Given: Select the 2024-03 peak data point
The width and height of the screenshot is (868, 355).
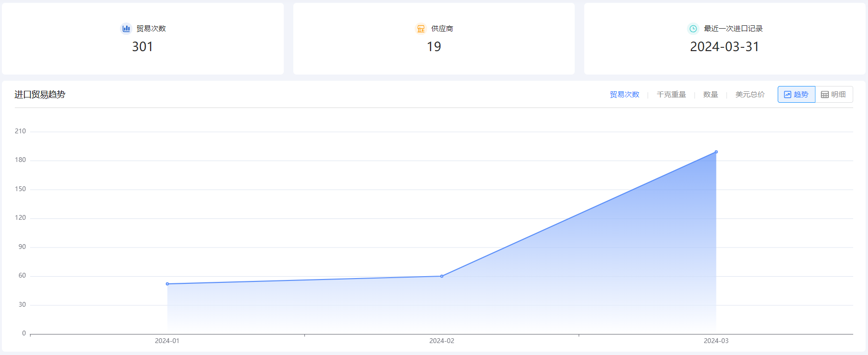Looking at the screenshot, I should pyautogui.click(x=716, y=152).
